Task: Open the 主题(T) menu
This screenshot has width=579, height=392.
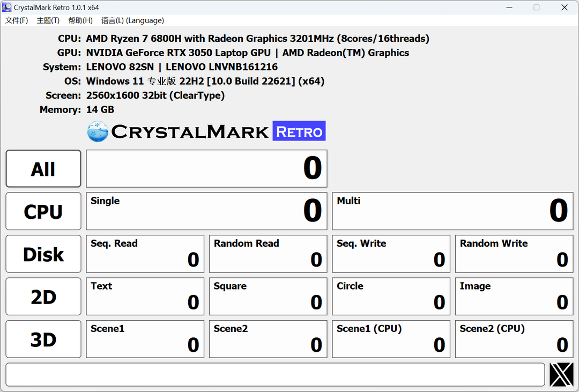Action: coord(48,20)
